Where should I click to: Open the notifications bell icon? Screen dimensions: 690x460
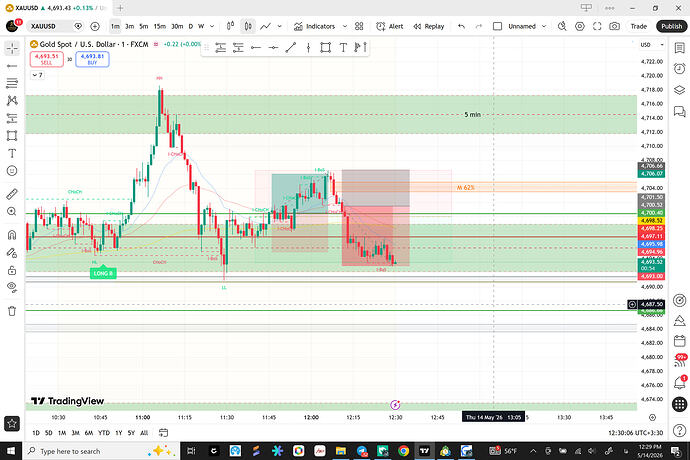pyautogui.click(x=679, y=383)
